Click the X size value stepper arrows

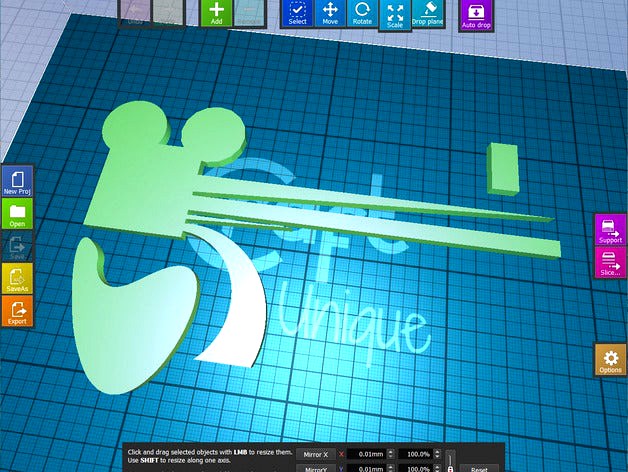(x=391, y=454)
